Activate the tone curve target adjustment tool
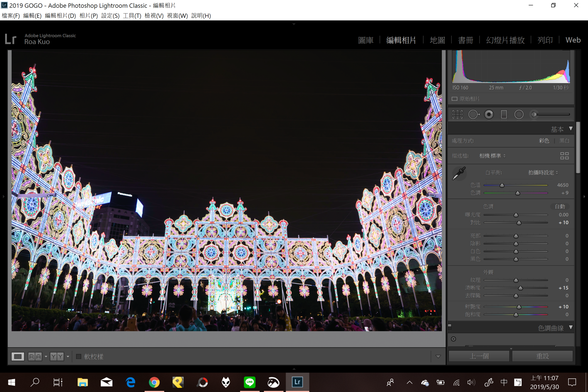The height and width of the screenshot is (392, 588). pos(453,339)
